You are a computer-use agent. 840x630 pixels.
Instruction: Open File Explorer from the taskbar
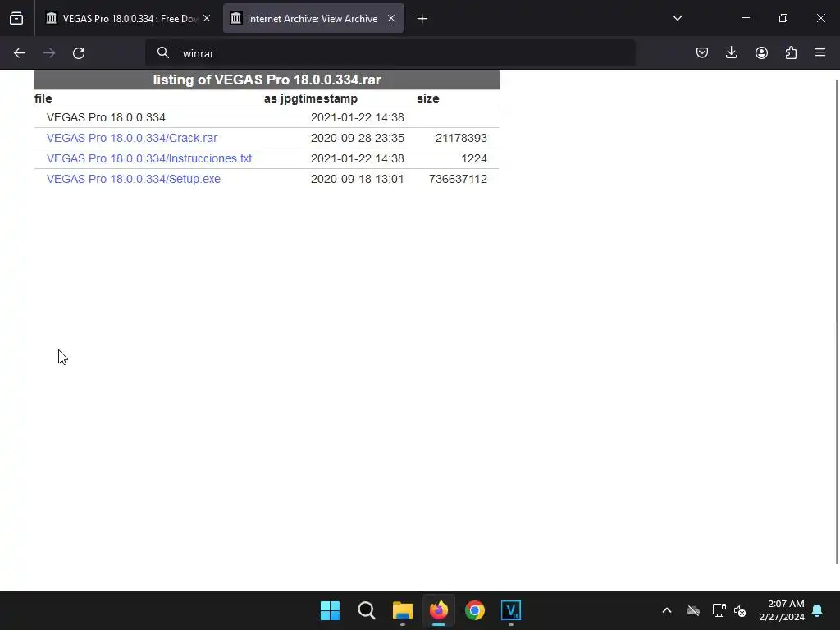(x=402, y=610)
